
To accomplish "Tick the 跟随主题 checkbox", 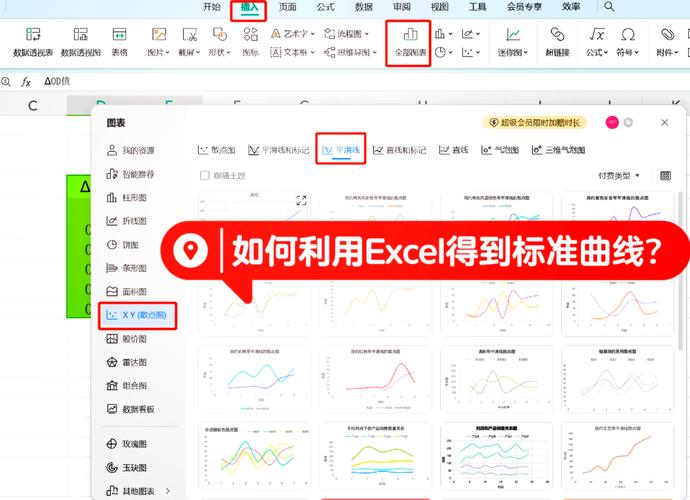I will coord(205,176).
